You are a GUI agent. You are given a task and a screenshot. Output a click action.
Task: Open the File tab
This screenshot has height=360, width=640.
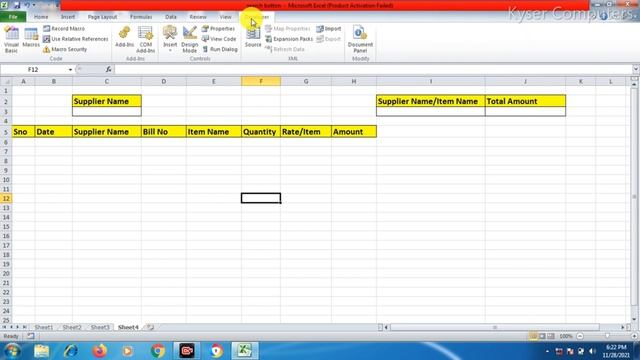(13, 17)
